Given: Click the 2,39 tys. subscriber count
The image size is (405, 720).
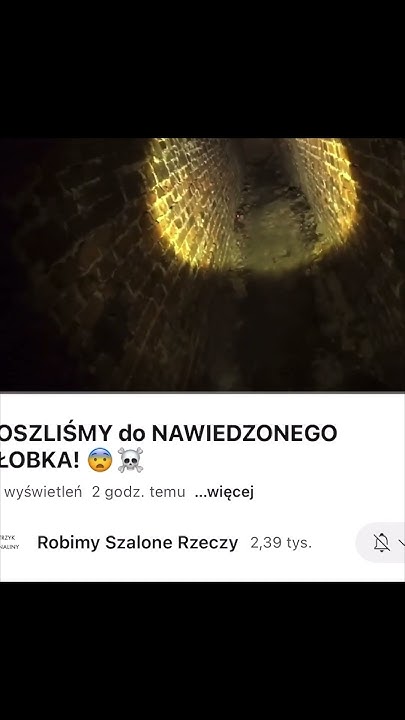Looking at the screenshot, I should pos(281,543).
